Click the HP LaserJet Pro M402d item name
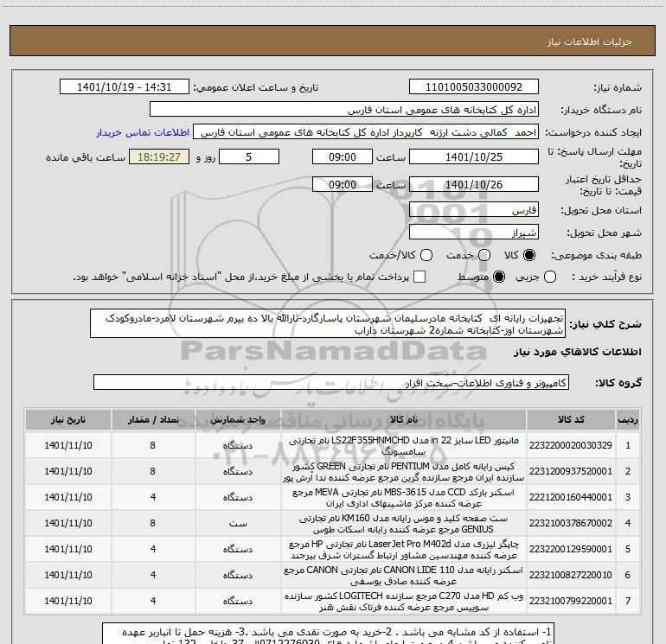 tap(404, 549)
